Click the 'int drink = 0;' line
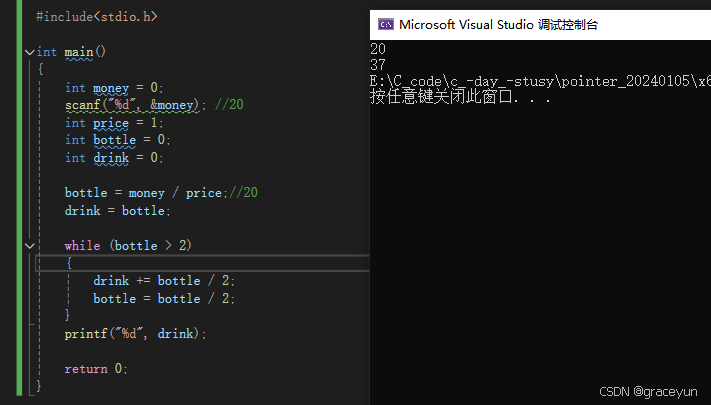The image size is (711, 405). point(114,158)
